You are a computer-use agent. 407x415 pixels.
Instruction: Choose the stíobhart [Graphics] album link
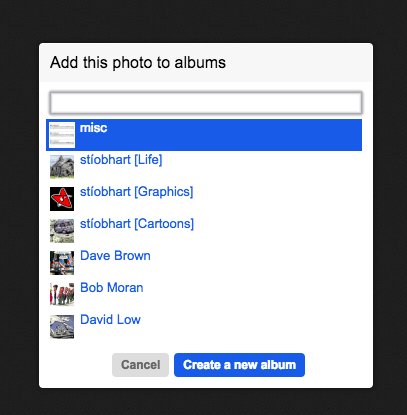[137, 192]
